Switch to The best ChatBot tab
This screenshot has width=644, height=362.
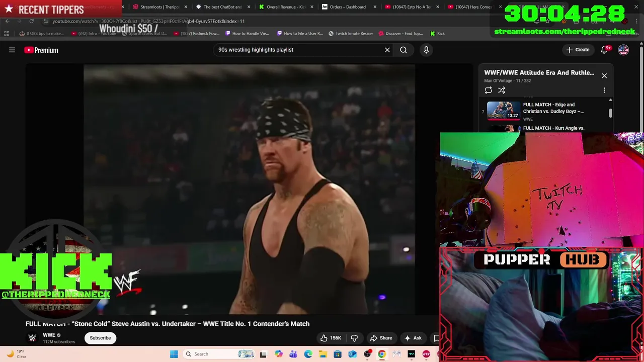[x=223, y=7]
